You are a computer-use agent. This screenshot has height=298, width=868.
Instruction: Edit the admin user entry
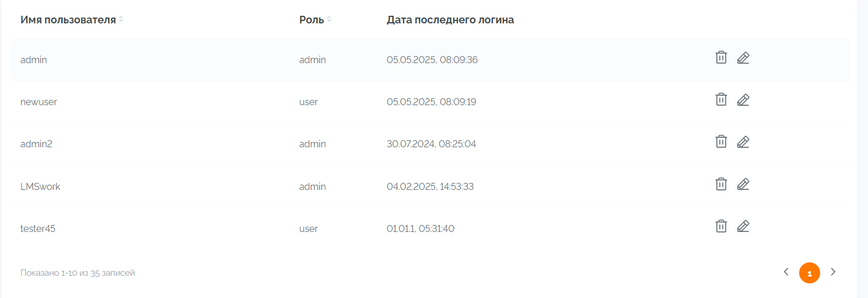(743, 58)
